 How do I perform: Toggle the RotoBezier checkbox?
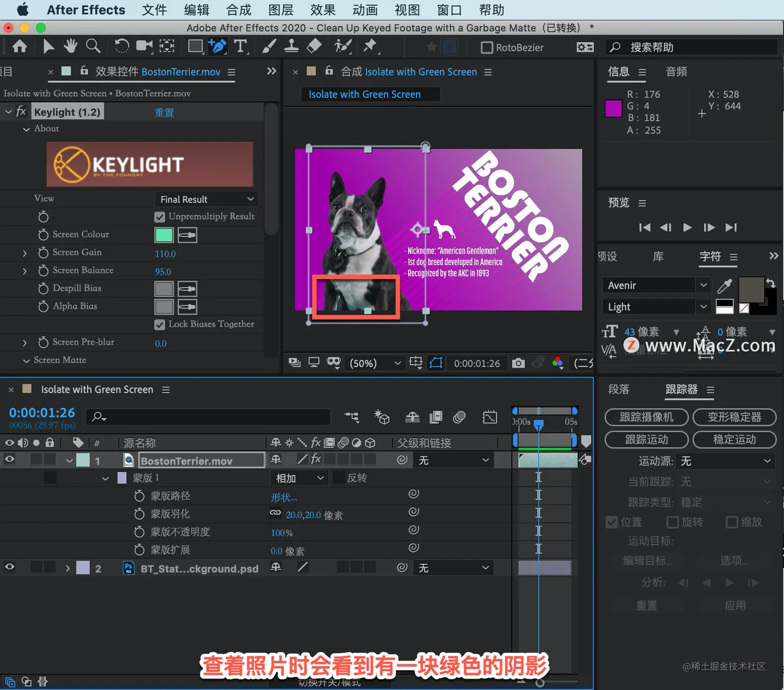tap(487, 48)
